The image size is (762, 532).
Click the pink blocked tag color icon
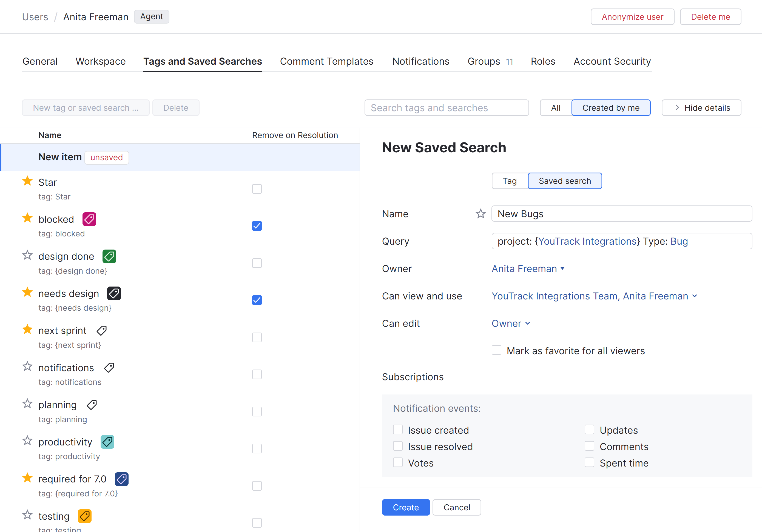(89, 219)
